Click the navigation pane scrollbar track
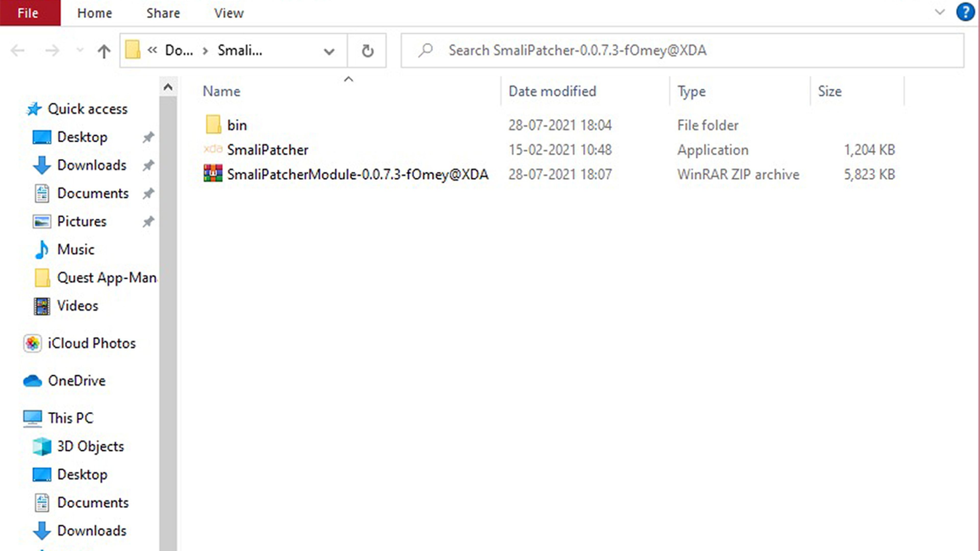Viewport: 980px width, 551px height. [168, 323]
